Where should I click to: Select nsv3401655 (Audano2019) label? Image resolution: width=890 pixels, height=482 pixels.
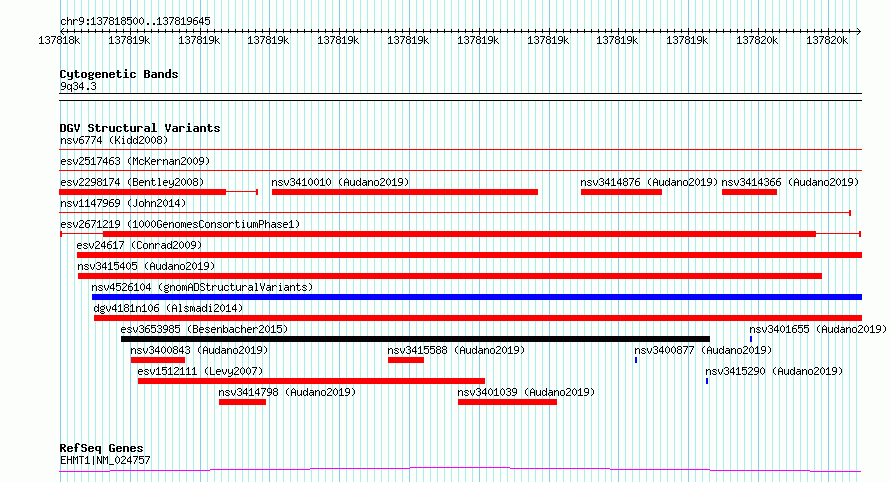point(818,329)
